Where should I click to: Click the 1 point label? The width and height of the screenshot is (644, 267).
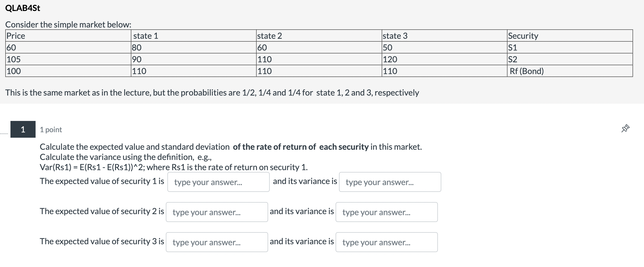tap(51, 129)
